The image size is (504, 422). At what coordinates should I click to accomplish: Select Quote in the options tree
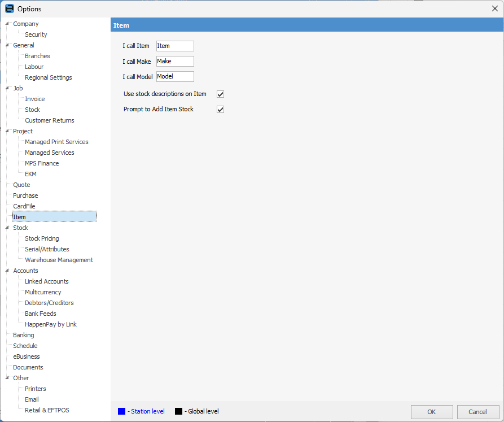21,185
